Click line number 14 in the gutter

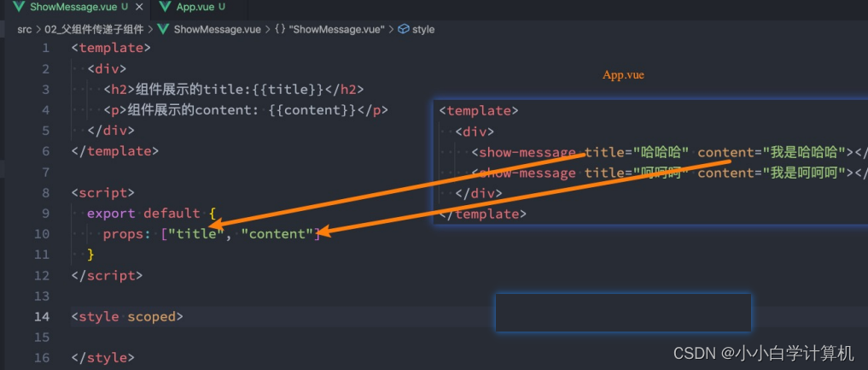click(42, 316)
